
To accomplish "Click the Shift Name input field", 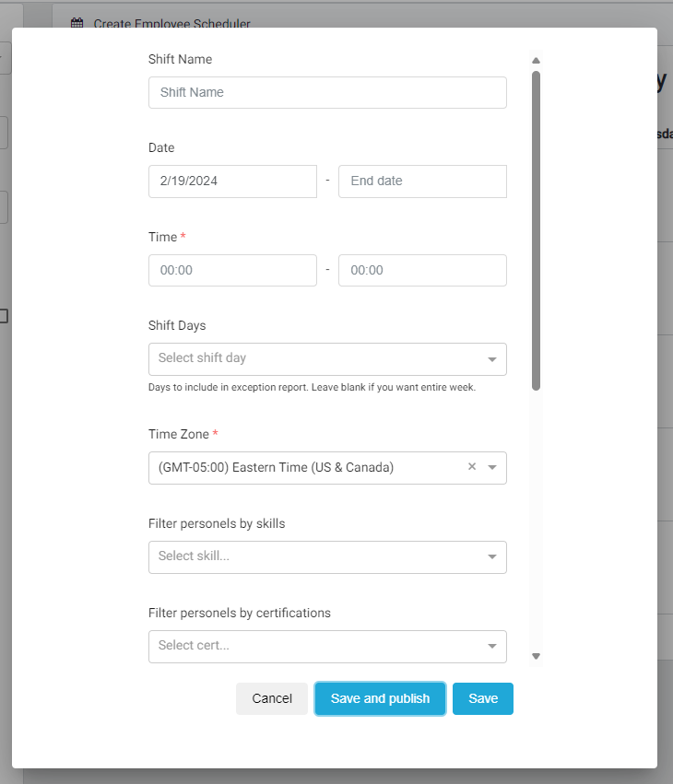I will [327, 92].
